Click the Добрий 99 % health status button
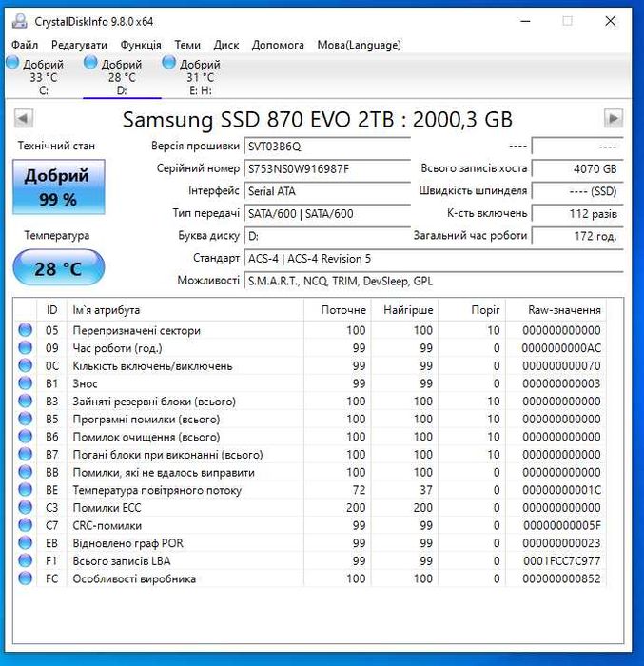Image resolution: width=644 pixels, height=666 pixels. [x=59, y=186]
